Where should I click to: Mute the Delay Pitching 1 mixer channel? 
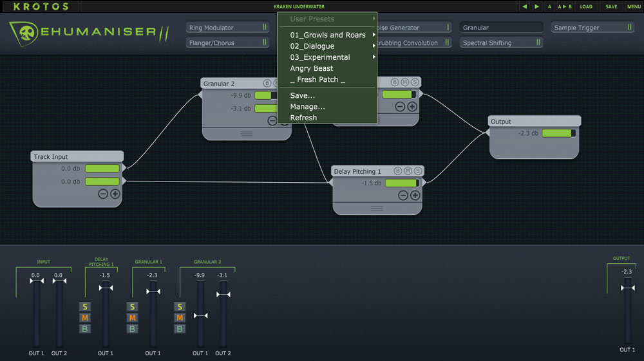pyautogui.click(x=84, y=318)
